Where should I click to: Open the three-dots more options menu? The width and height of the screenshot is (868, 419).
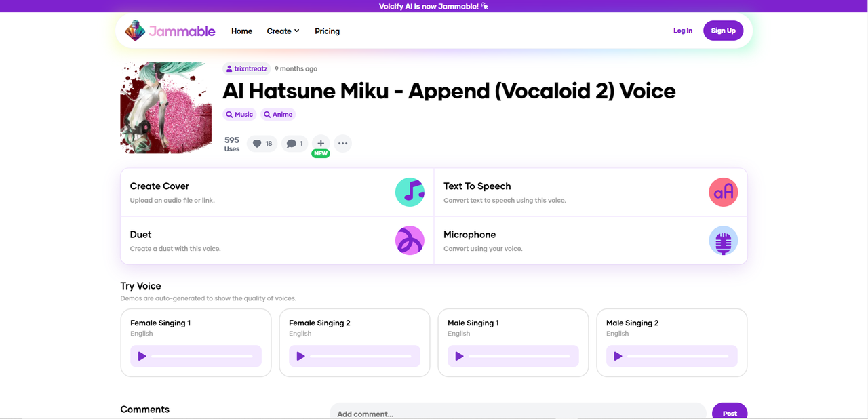click(342, 144)
